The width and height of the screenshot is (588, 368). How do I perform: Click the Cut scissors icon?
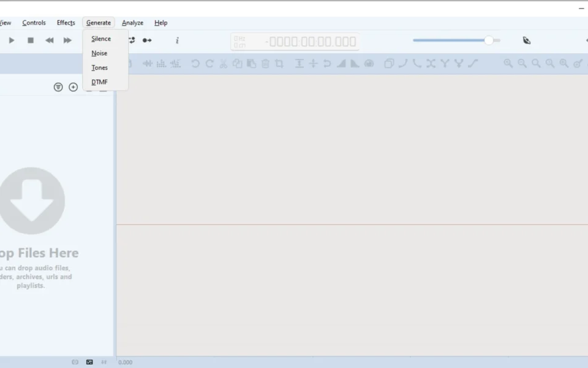[x=224, y=63]
